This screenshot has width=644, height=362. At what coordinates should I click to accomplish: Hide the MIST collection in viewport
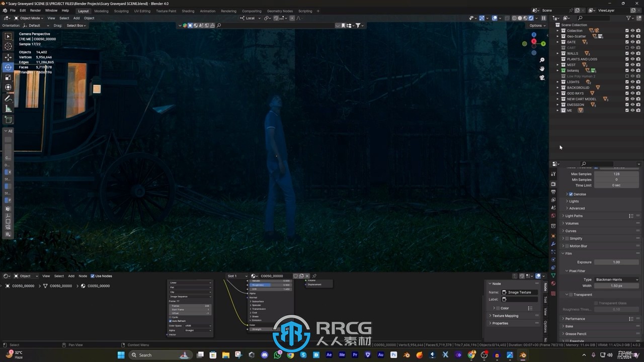click(x=632, y=65)
